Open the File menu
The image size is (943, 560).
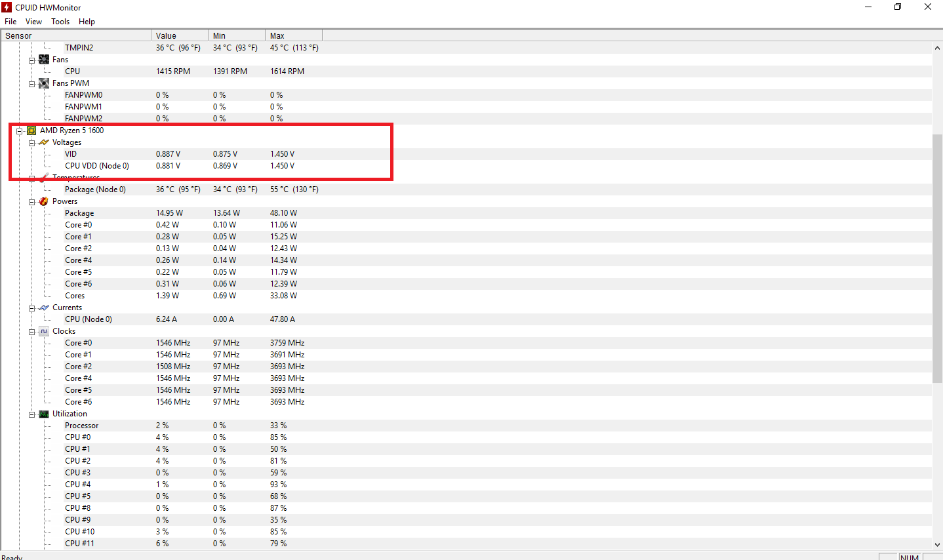(10, 22)
